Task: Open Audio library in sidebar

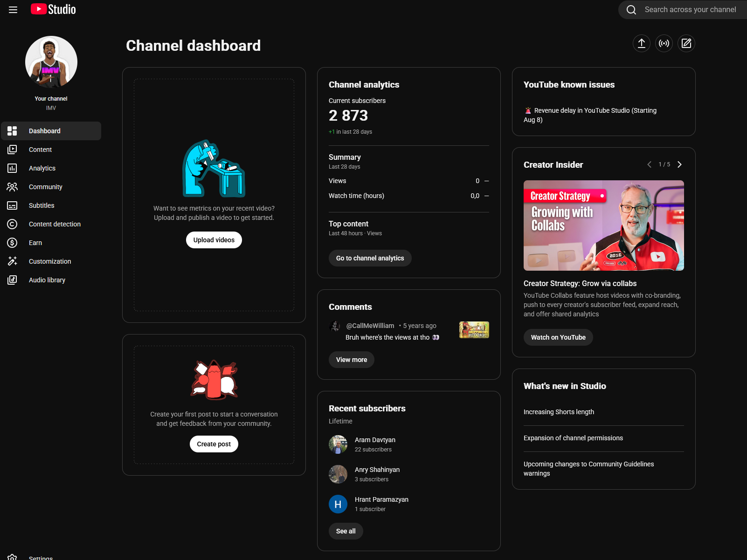Action: click(51, 280)
